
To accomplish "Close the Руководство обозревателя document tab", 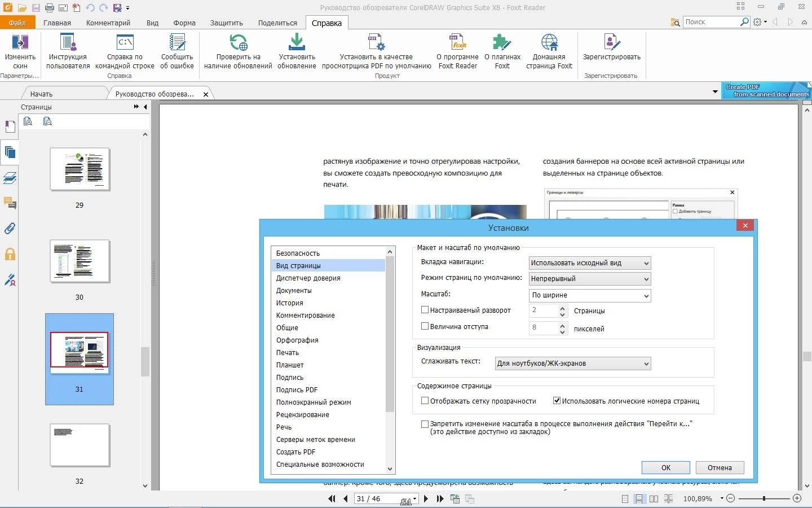I will [206, 94].
